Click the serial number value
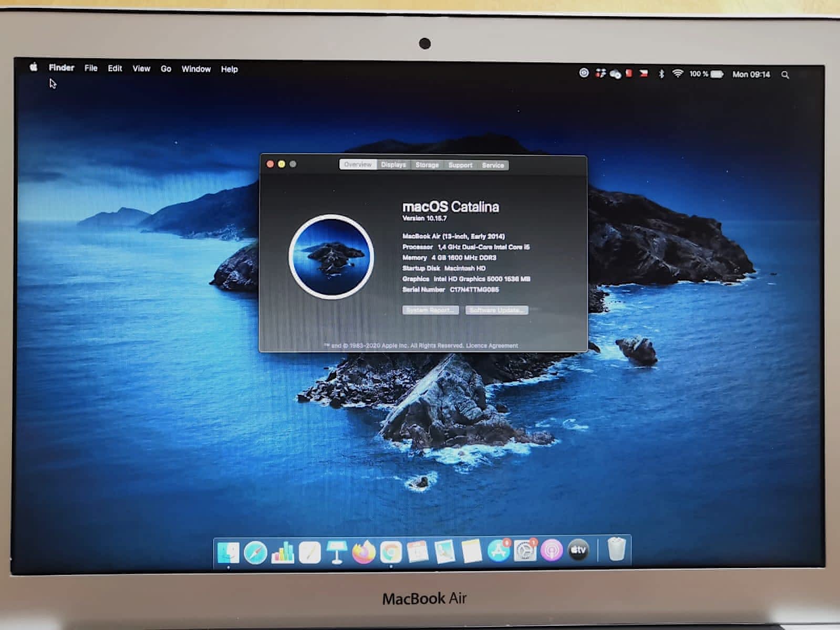This screenshot has height=630, width=840. pos(474,289)
